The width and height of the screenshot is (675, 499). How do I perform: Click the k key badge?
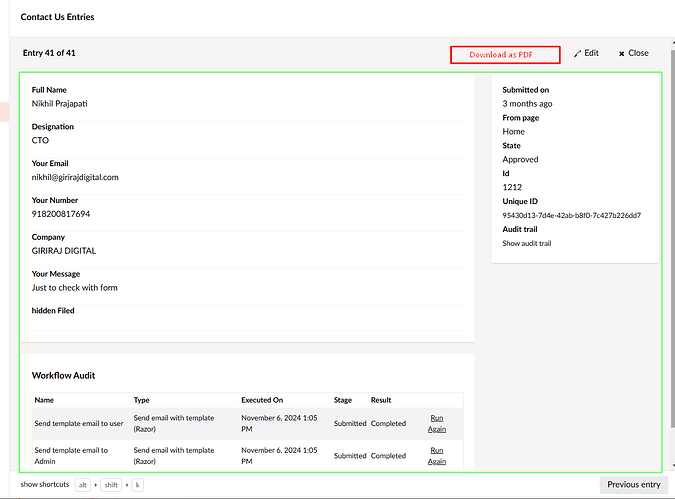pos(138,485)
